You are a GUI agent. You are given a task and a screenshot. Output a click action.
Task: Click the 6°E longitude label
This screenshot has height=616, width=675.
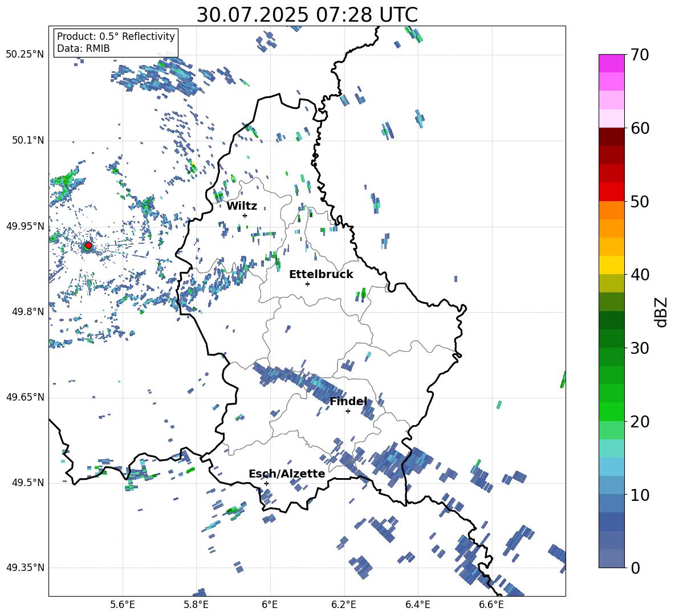tap(270, 605)
